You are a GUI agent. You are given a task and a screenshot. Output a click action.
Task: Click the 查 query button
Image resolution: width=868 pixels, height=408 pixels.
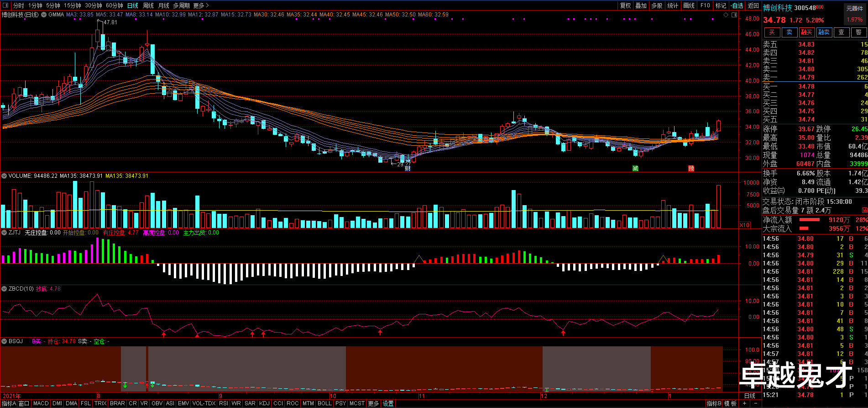841,32
